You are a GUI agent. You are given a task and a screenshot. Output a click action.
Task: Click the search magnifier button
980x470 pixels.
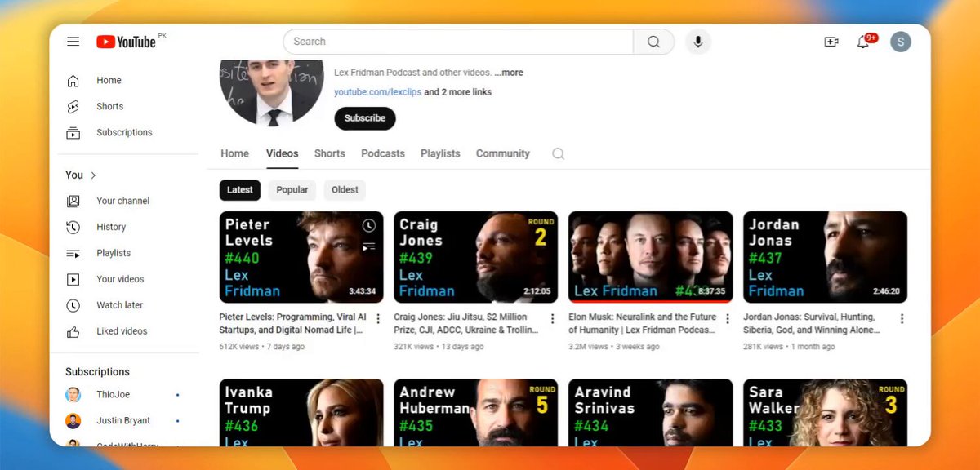(653, 42)
